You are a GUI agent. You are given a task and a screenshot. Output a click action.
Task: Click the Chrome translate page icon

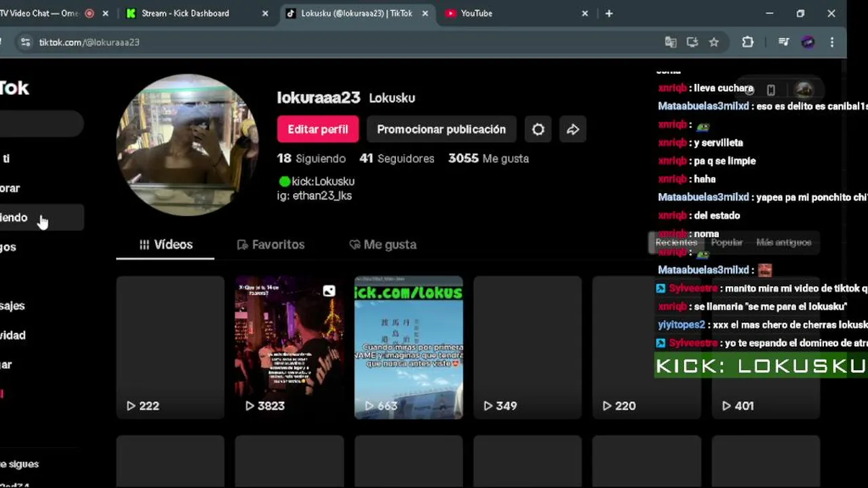point(671,42)
